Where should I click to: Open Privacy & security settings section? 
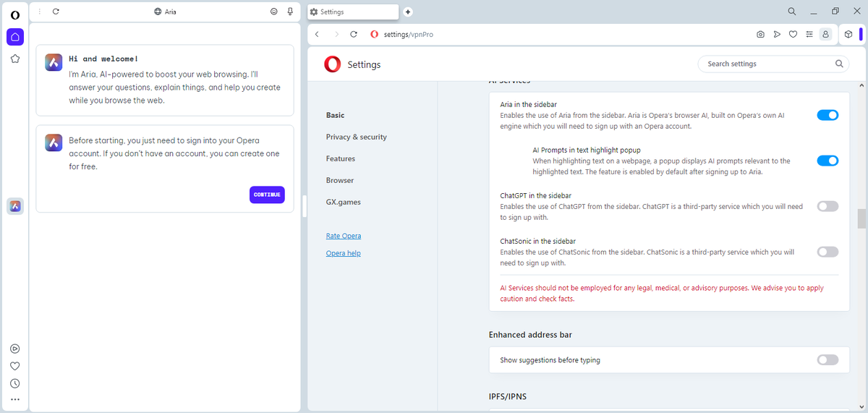[x=356, y=137]
